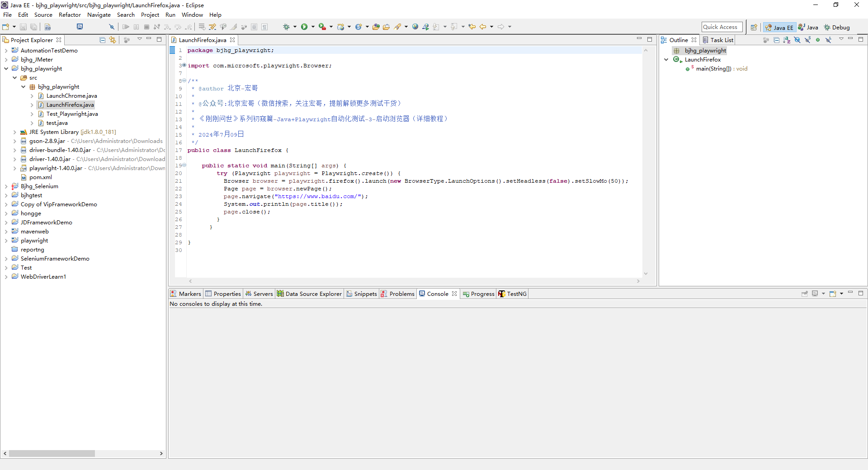Select pom.xml in Project Explorer
This screenshot has height=470, width=868.
[x=41, y=177]
